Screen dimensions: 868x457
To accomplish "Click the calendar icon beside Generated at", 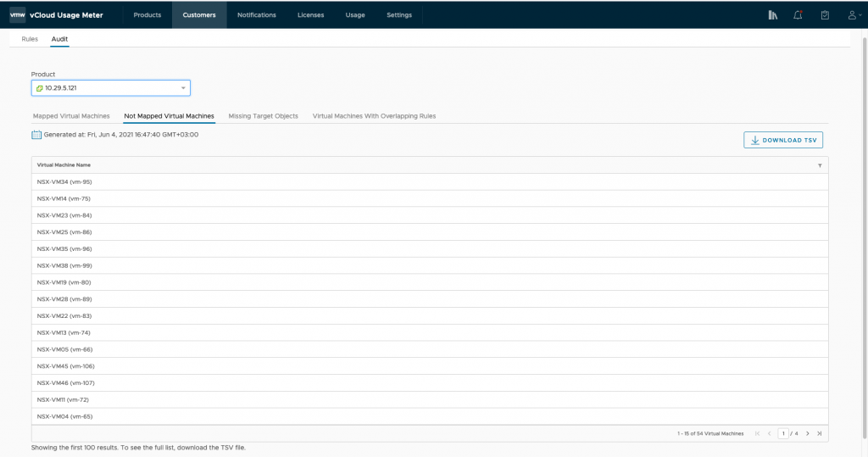I will pos(36,135).
